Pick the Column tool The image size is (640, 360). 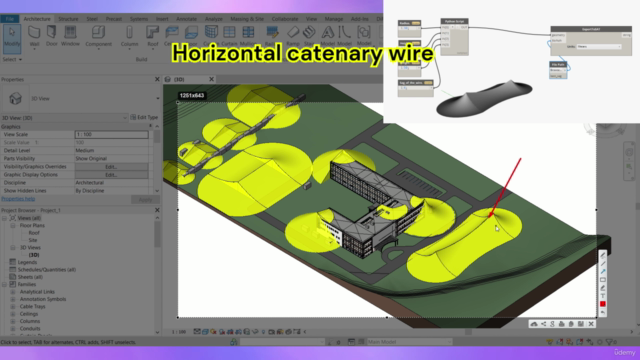pyautogui.click(x=129, y=36)
